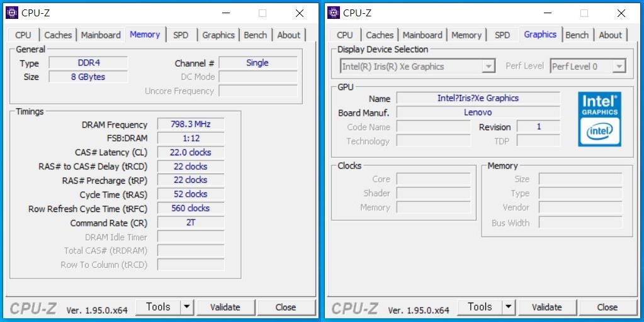Click the 'DRAM Frequency' label
This screenshot has width=644, height=322.
pos(115,125)
